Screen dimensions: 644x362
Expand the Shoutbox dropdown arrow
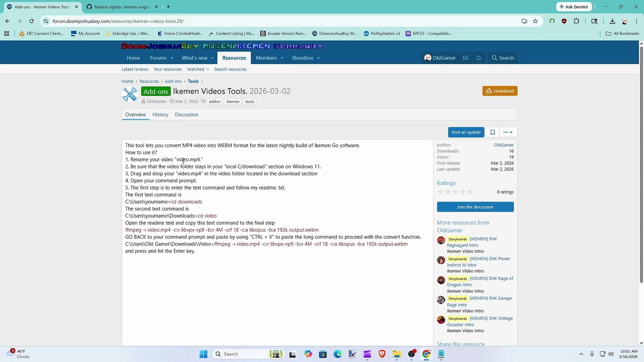point(318,58)
